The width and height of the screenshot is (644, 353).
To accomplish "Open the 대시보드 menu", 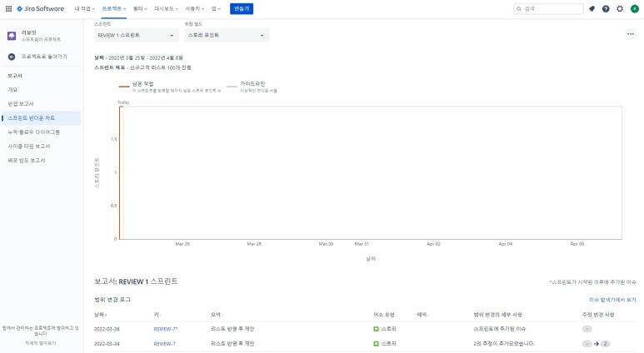I will pos(166,8).
